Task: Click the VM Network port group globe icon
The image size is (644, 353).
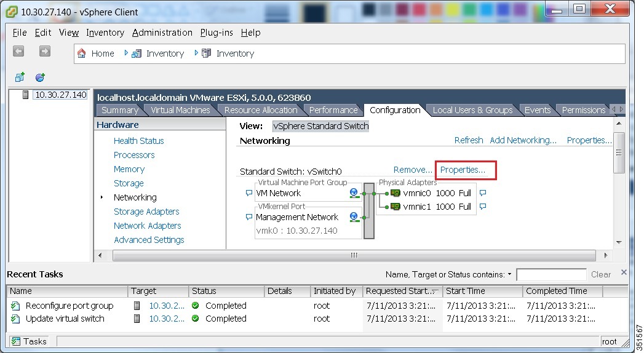Action: (x=354, y=193)
